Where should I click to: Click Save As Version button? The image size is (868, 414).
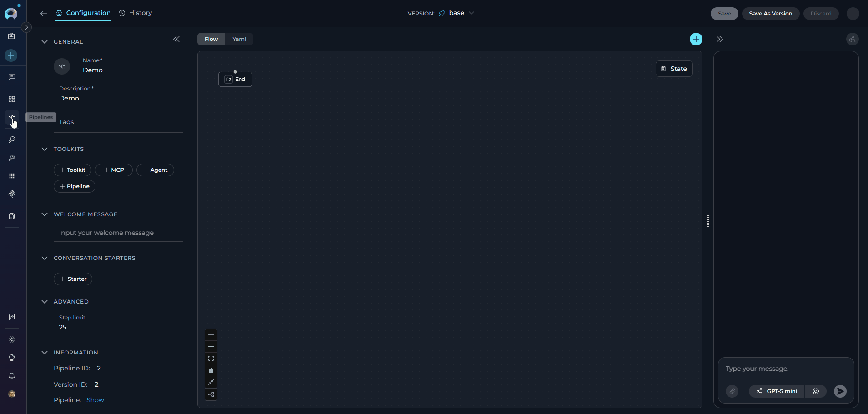click(x=770, y=14)
